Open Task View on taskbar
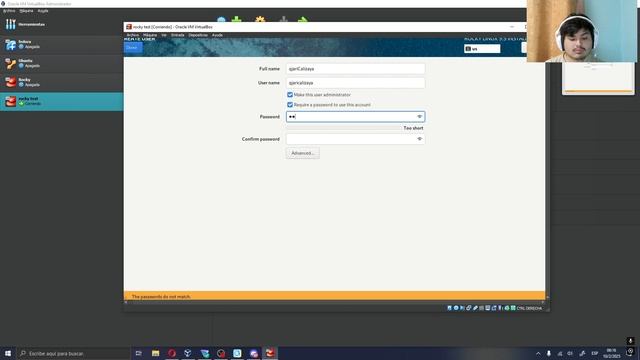Screen dimensions: 640x360 tap(139, 353)
